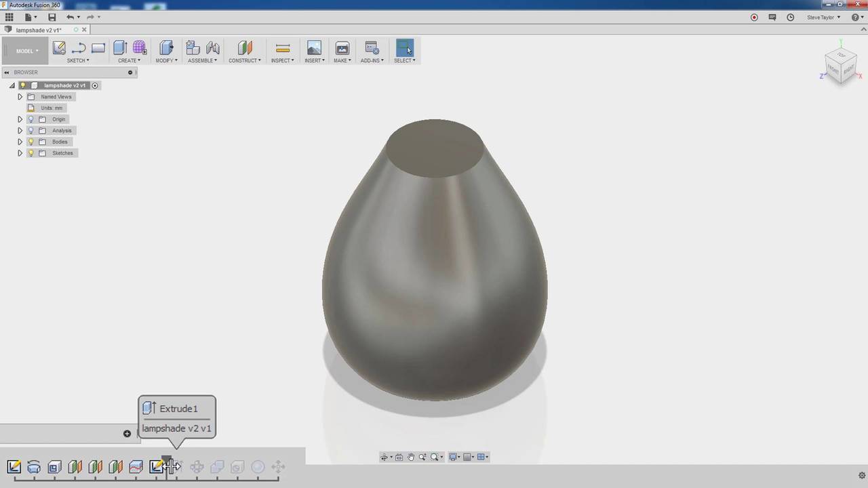The height and width of the screenshot is (488, 868).
Task: Toggle the Sketches folder lightbulb off
Action: pos(31,152)
